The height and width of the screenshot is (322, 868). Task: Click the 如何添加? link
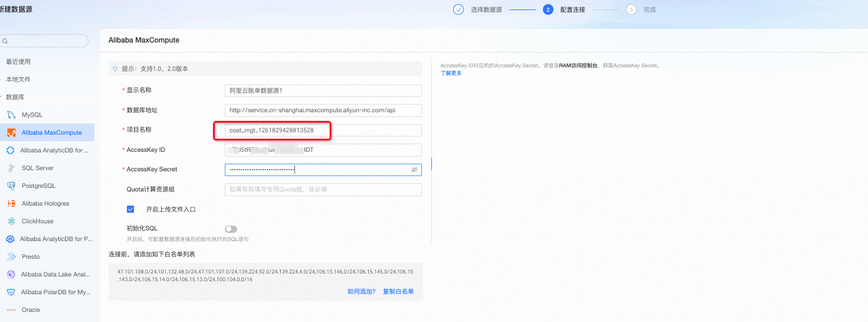(x=361, y=291)
